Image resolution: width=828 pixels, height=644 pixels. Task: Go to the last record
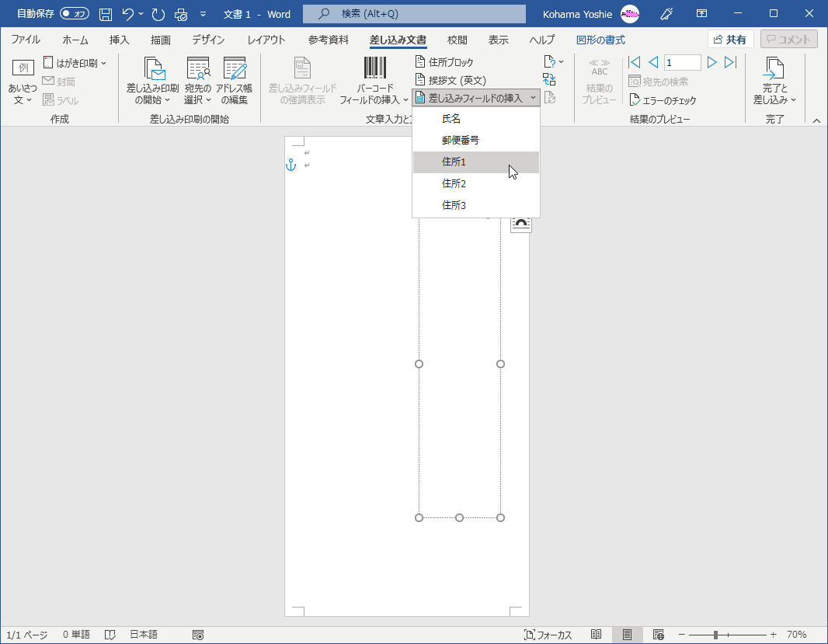730,62
